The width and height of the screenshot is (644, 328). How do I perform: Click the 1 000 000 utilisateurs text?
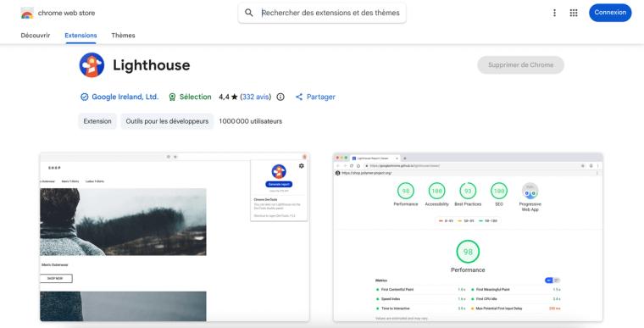[251, 121]
